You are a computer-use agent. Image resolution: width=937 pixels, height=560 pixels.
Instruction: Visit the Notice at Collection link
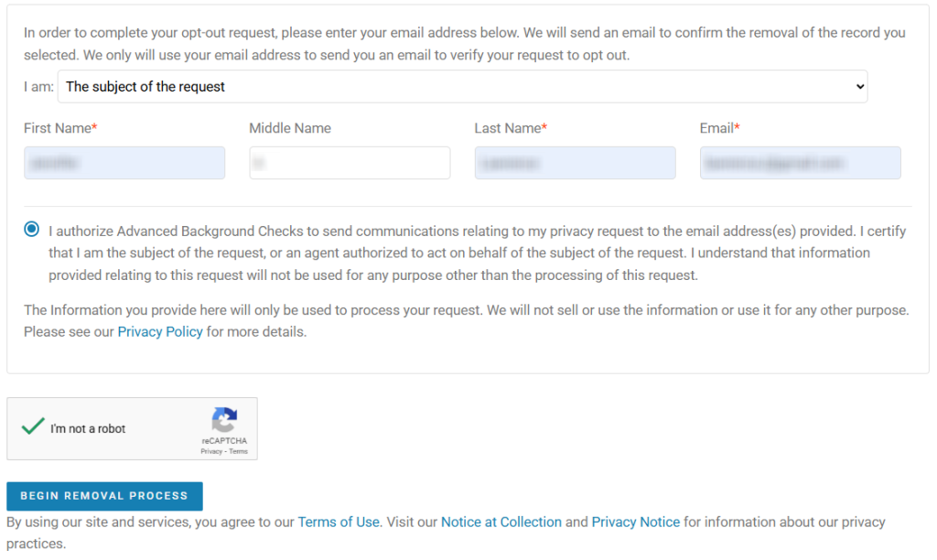coord(501,522)
